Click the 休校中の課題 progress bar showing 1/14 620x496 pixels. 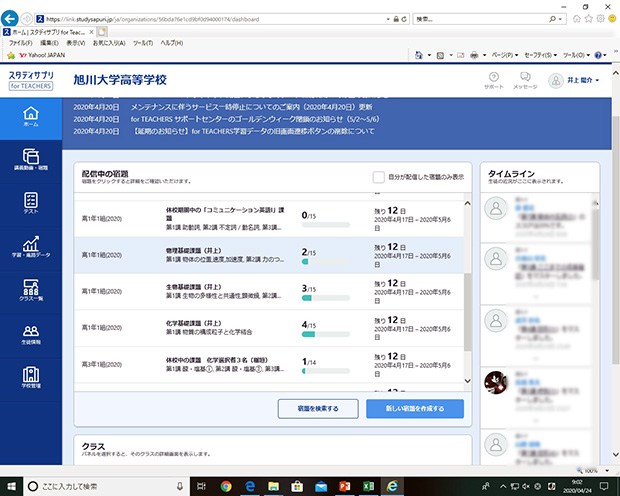pos(326,371)
